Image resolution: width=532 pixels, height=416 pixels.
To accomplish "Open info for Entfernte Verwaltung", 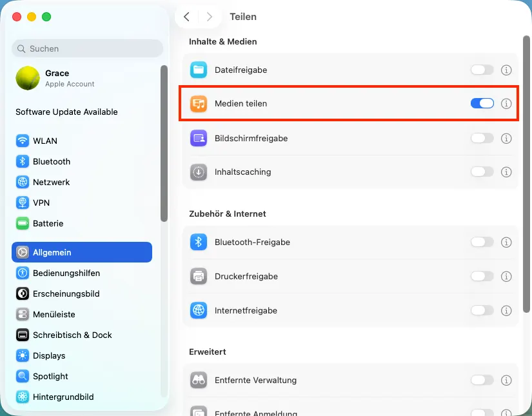I will (x=506, y=380).
